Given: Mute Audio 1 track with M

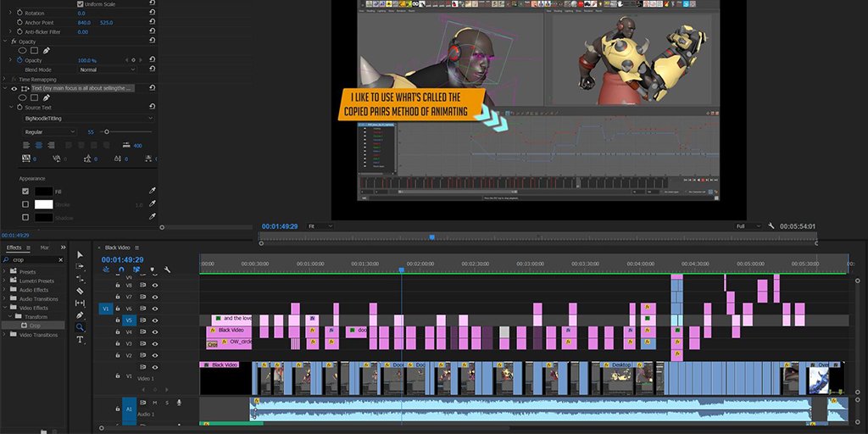Looking at the screenshot, I should coord(155,403).
